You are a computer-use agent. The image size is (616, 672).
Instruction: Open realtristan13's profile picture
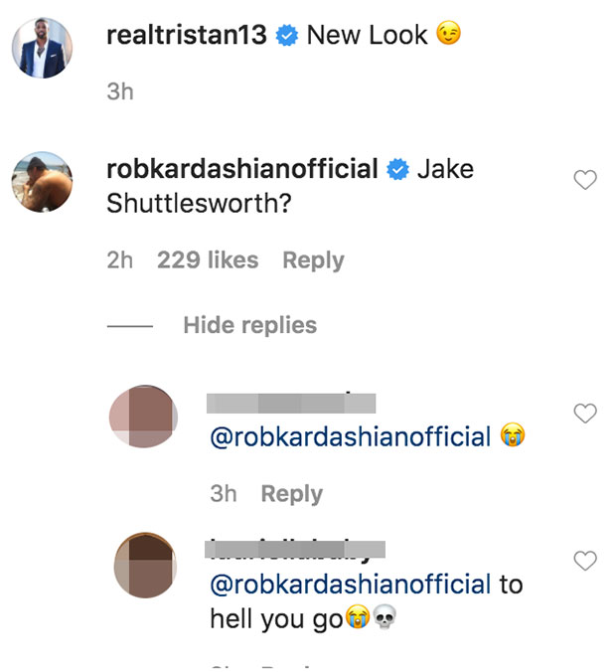[44, 47]
